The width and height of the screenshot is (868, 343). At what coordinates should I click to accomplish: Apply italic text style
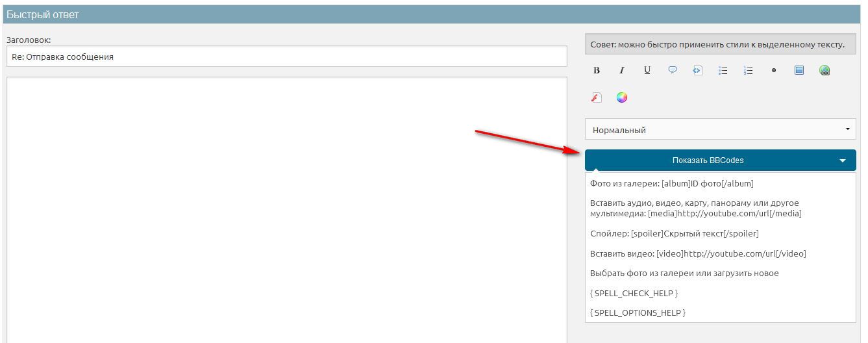pos(622,71)
